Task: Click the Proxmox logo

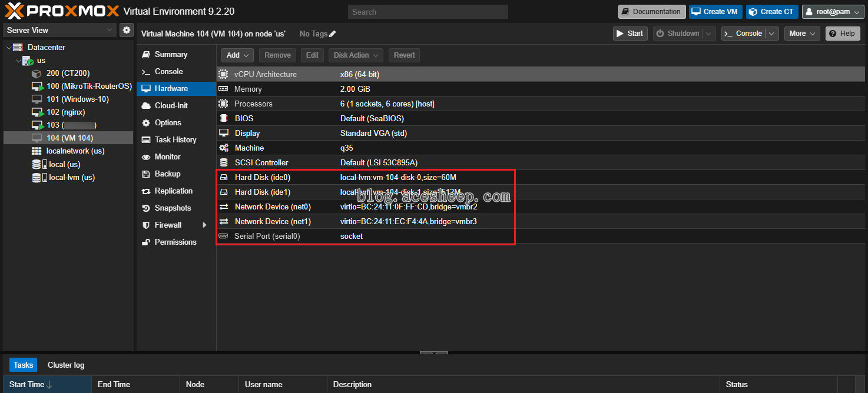Action: (62, 11)
